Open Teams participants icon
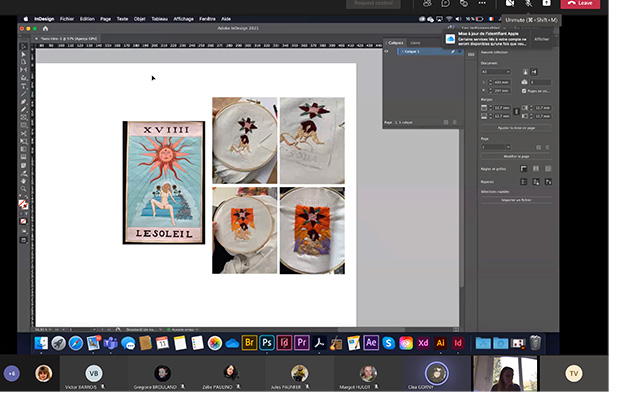The height and width of the screenshot is (400, 640). pyautogui.click(x=427, y=3)
